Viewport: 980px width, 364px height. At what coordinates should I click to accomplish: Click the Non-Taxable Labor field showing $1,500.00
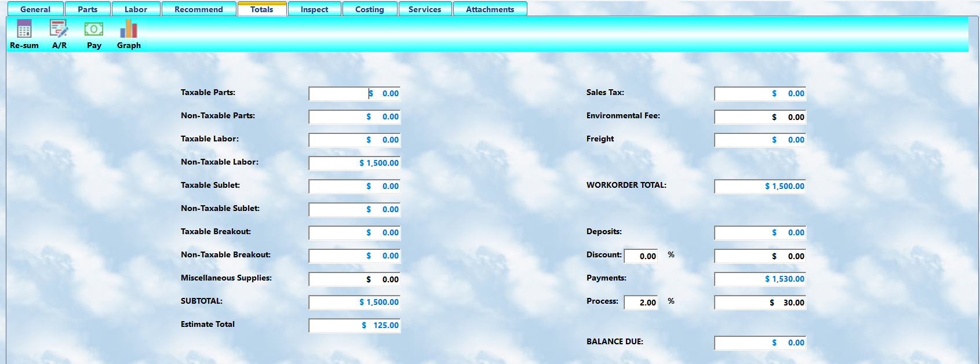click(x=355, y=163)
